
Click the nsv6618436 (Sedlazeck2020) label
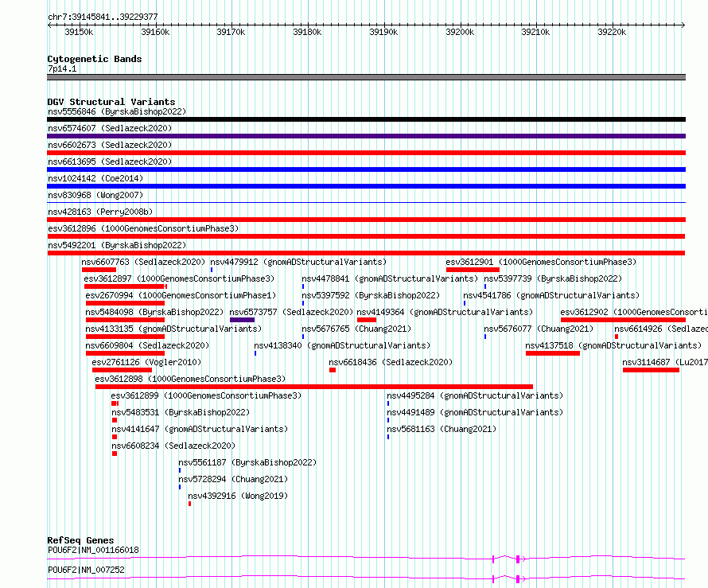391,362
